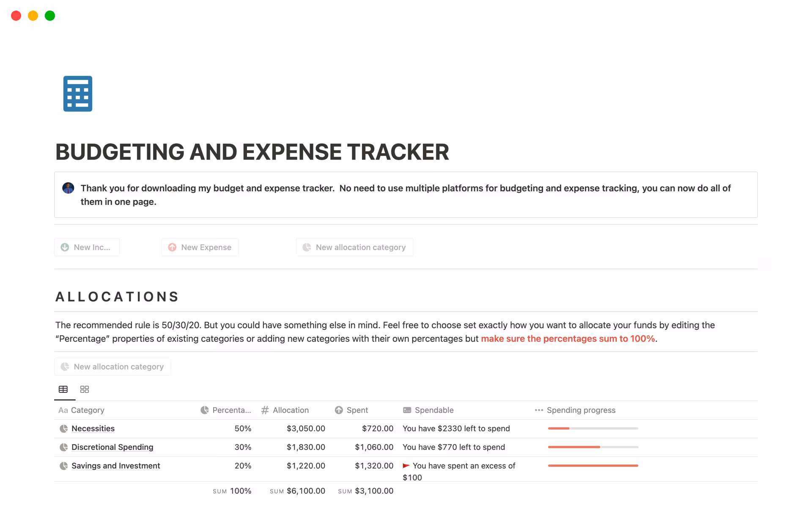Click the pie icon beside Necessities
The width and height of the screenshot is (812, 508).
(x=64, y=428)
